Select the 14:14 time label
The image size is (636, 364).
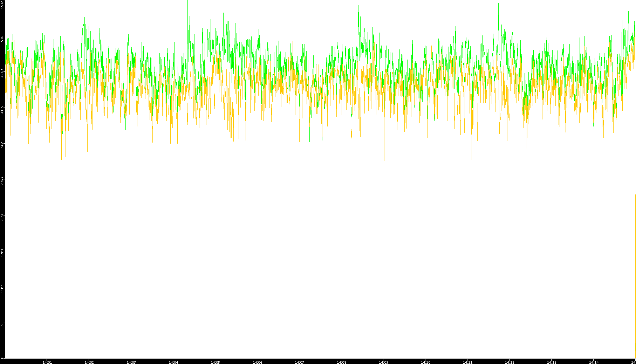(594, 362)
